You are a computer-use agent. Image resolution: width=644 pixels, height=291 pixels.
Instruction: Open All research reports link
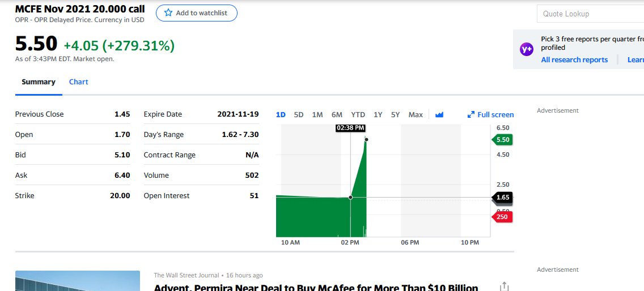click(574, 59)
